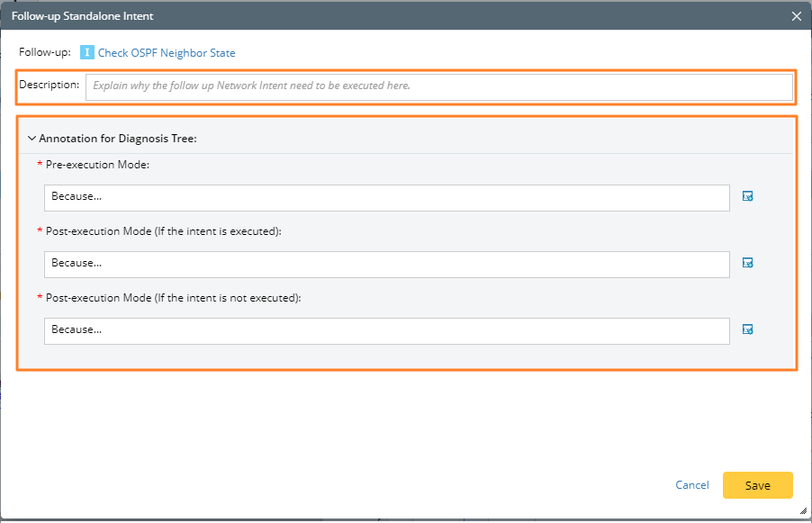The image size is (812, 523).
Task: Click the Post-execution Mode (If the intent is executed) label
Action: tap(163, 231)
